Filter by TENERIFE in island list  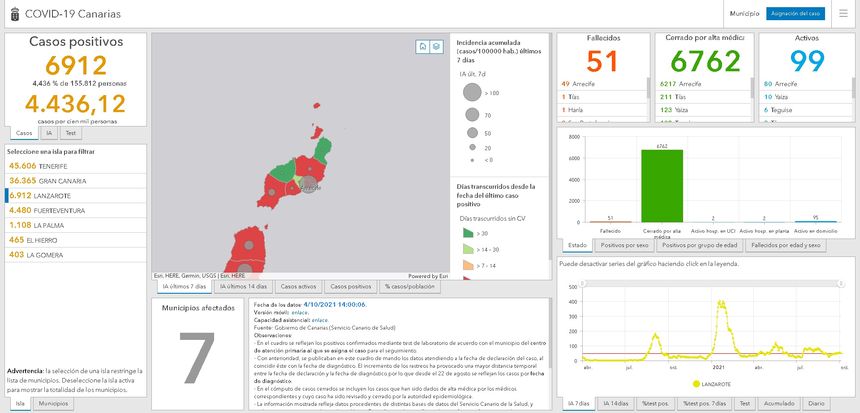click(x=38, y=165)
